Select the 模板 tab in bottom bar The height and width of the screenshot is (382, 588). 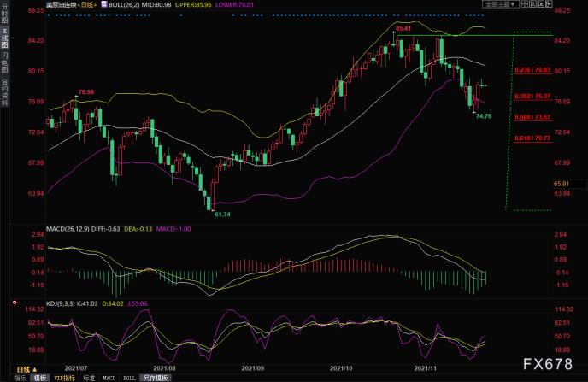coord(40,378)
